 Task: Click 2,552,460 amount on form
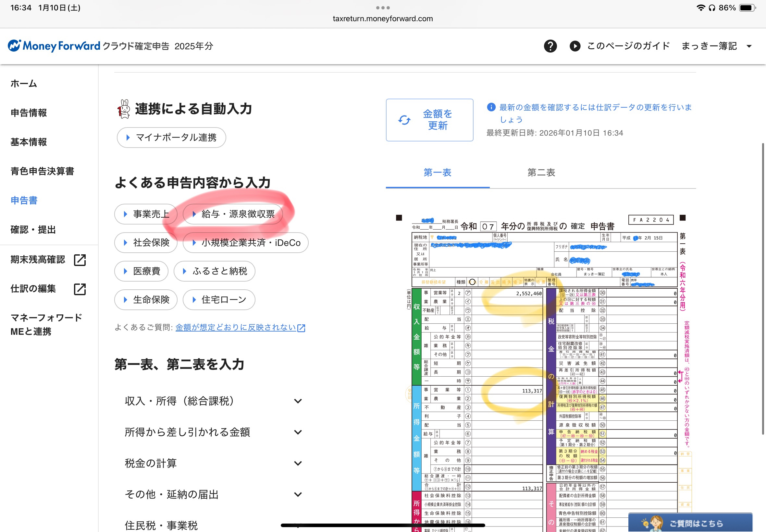click(529, 294)
